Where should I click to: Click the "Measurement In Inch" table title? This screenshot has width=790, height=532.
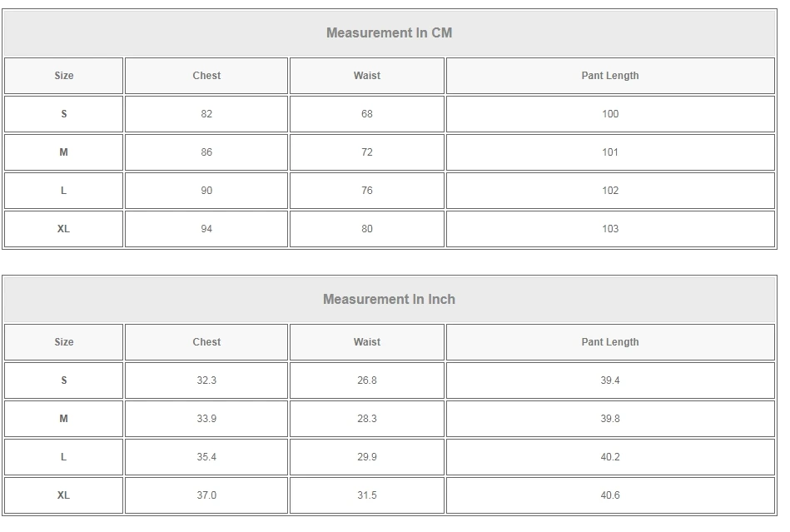(x=389, y=300)
